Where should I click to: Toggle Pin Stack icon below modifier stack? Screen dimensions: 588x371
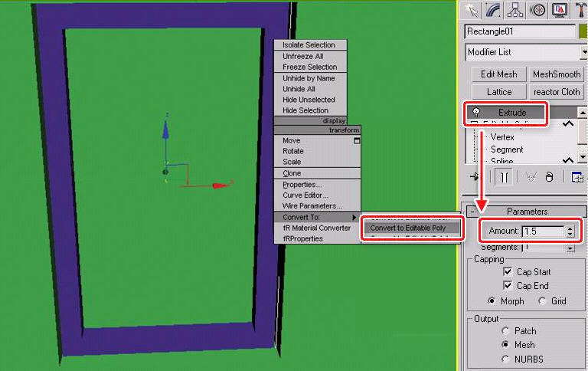[474, 176]
